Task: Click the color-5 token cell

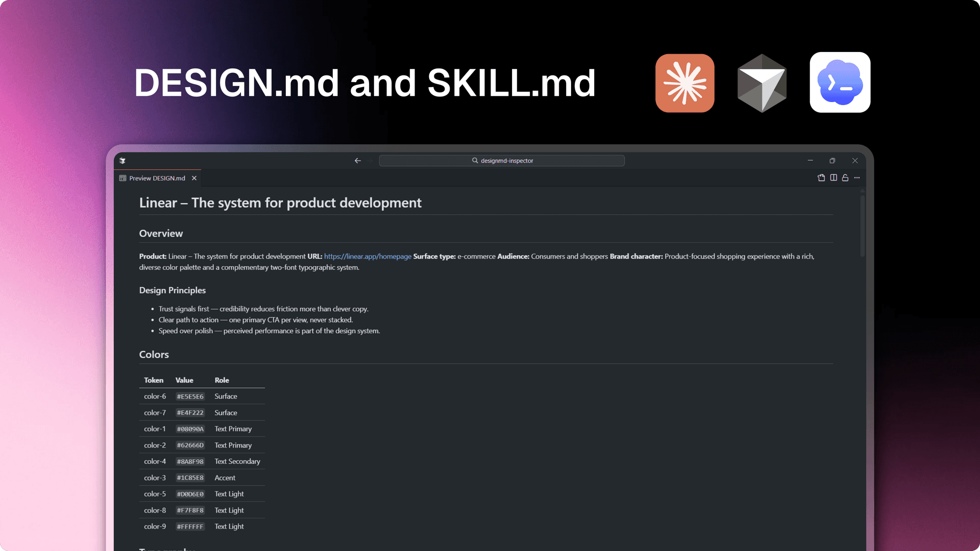Action: pyautogui.click(x=155, y=494)
